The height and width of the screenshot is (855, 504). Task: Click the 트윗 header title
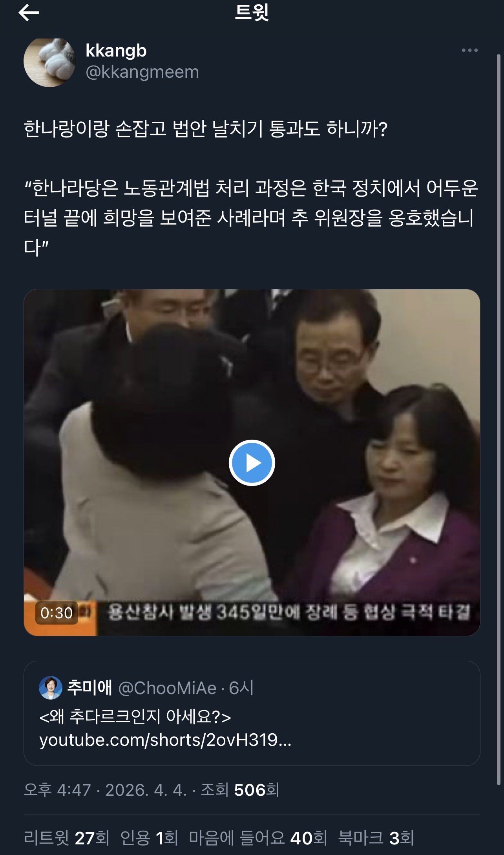pyautogui.click(x=252, y=13)
